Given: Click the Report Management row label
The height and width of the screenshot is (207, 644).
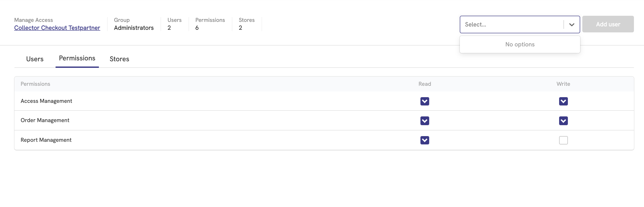Looking at the screenshot, I should (x=46, y=140).
